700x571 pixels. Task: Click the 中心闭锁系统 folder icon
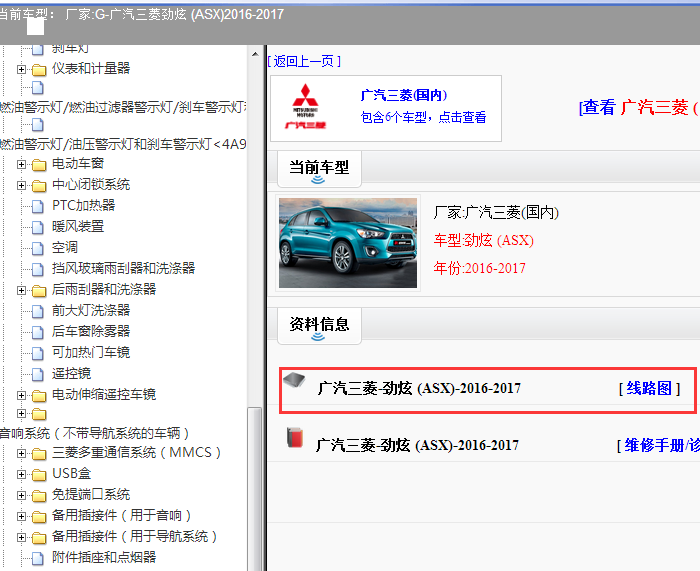pos(39,186)
